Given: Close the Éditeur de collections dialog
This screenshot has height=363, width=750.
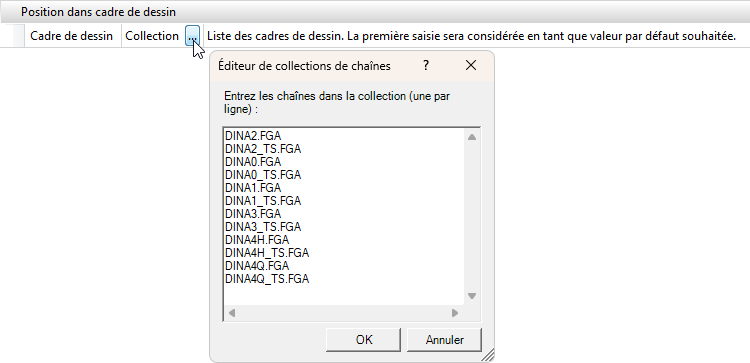Looking at the screenshot, I should coord(471,66).
